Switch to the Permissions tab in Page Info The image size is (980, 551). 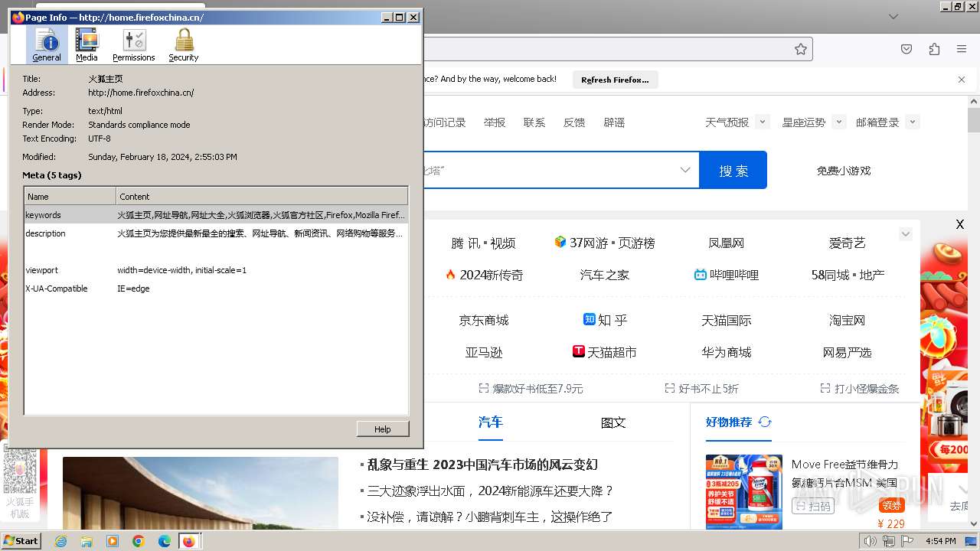coord(134,45)
